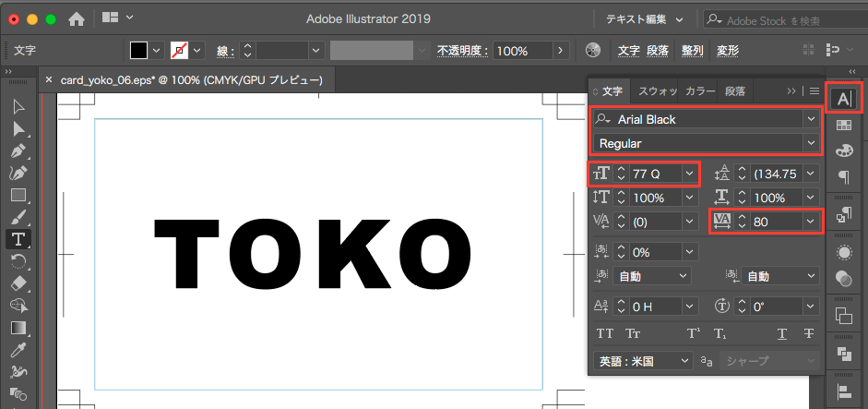The image size is (868, 409).
Task: Switch to the 段落 panel tab
Action: [735, 91]
